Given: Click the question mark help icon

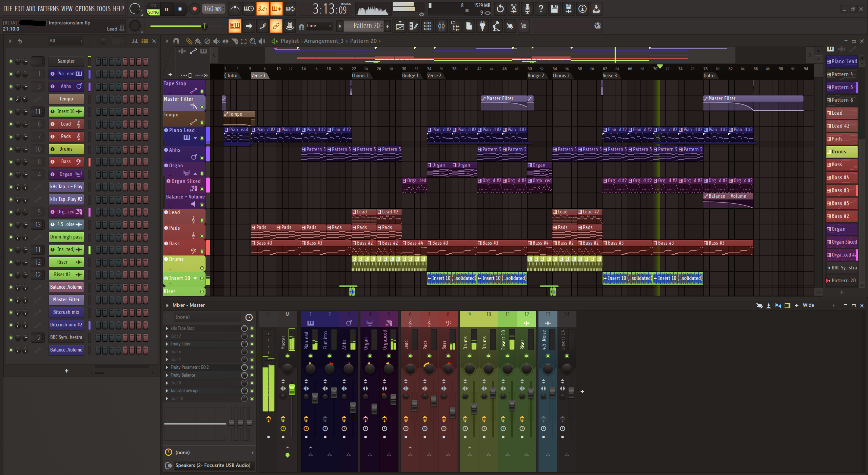Looking at the screenshot, I should pos(541,9).
